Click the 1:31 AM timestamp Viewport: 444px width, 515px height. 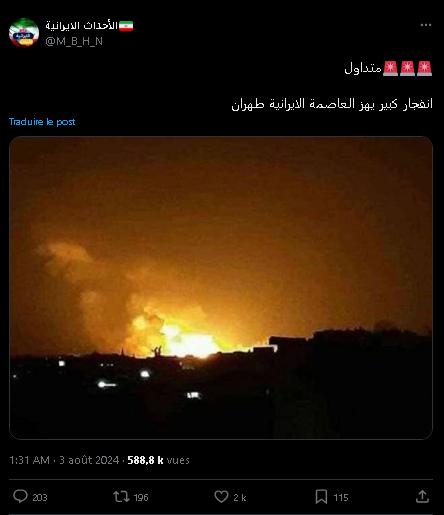[29, 460]
